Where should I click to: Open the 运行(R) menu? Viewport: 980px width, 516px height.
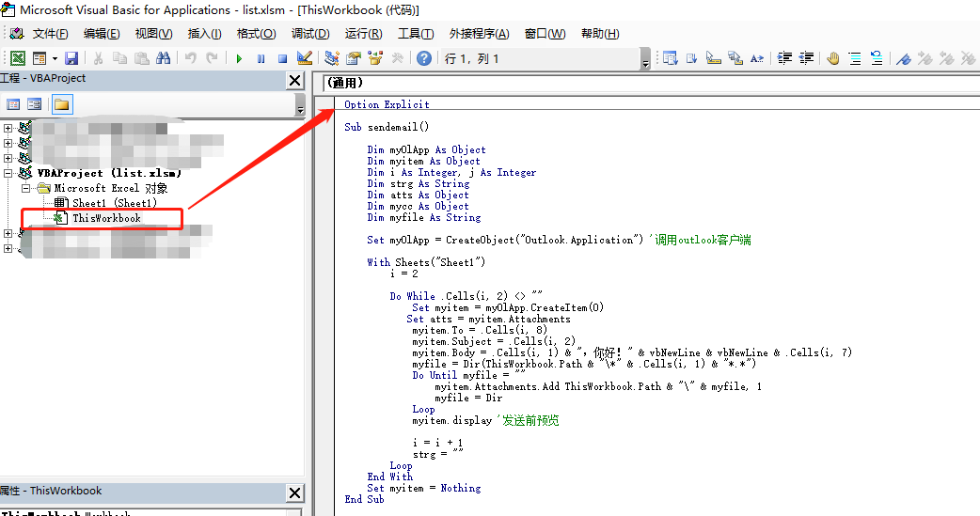(x=363, y=34)
